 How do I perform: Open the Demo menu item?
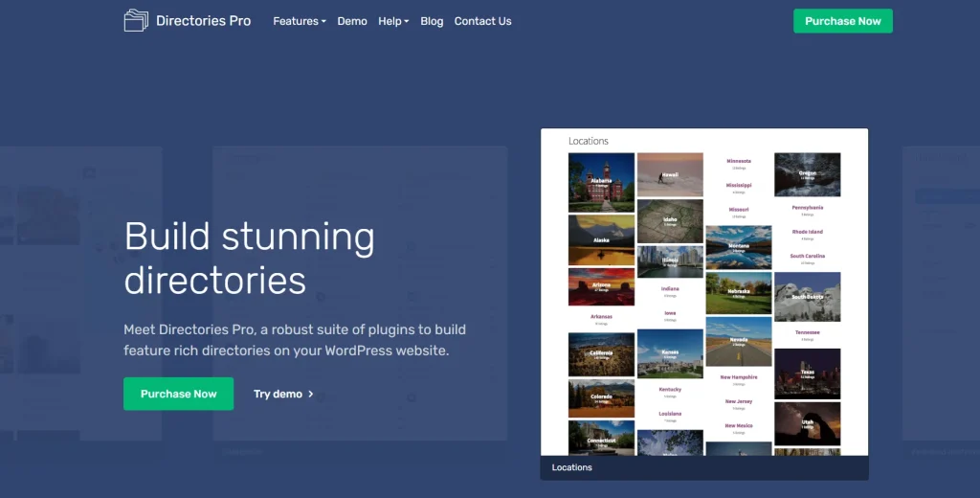point(352,21)
